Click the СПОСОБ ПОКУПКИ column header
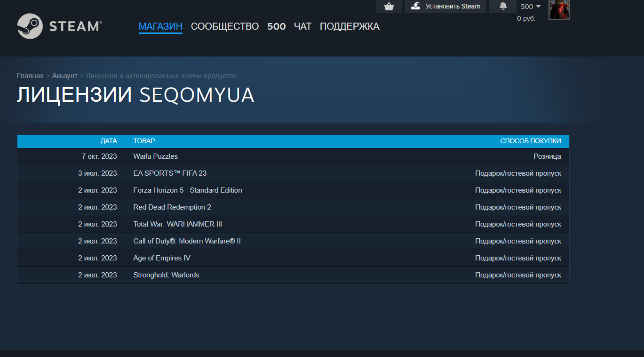Screen dimensions: 644x357 coord(531,141)
